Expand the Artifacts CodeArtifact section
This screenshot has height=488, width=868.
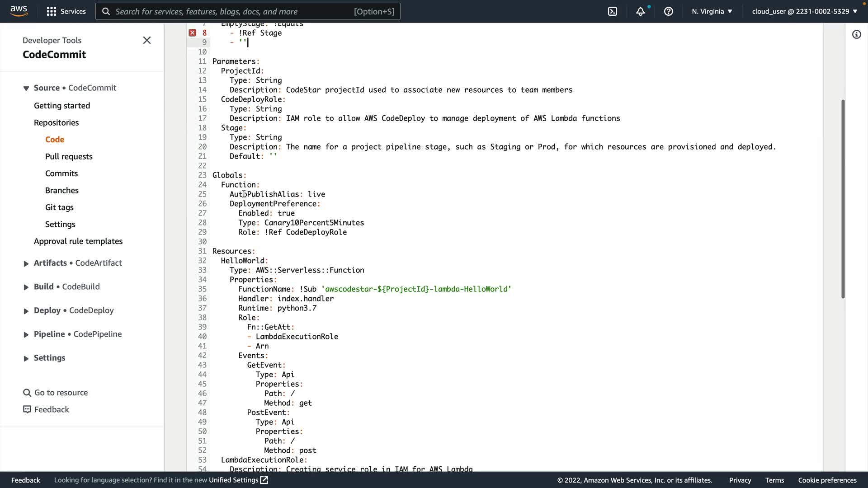[x=26, y=263]
